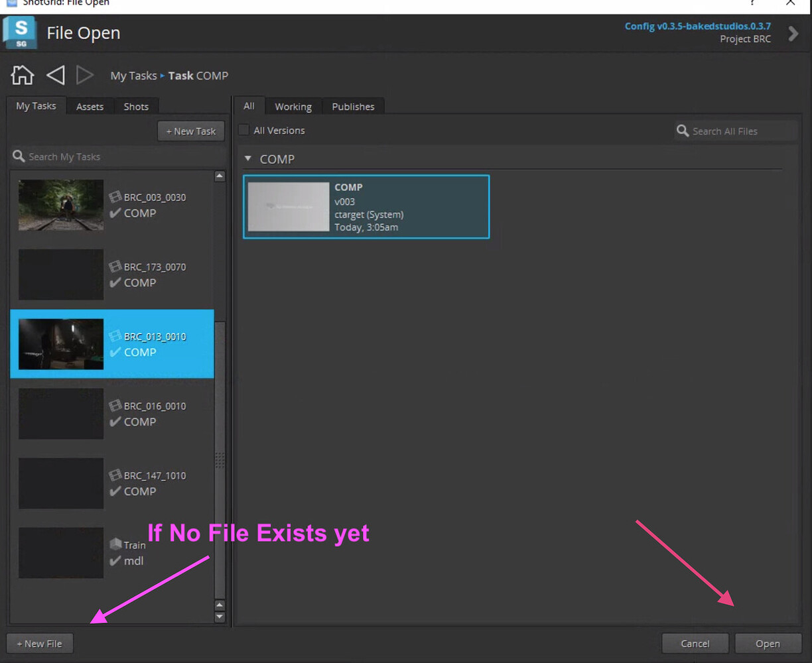Switch to the Assets tab
The width and height of the screenshot is (812, 663).
click(90, 106)
